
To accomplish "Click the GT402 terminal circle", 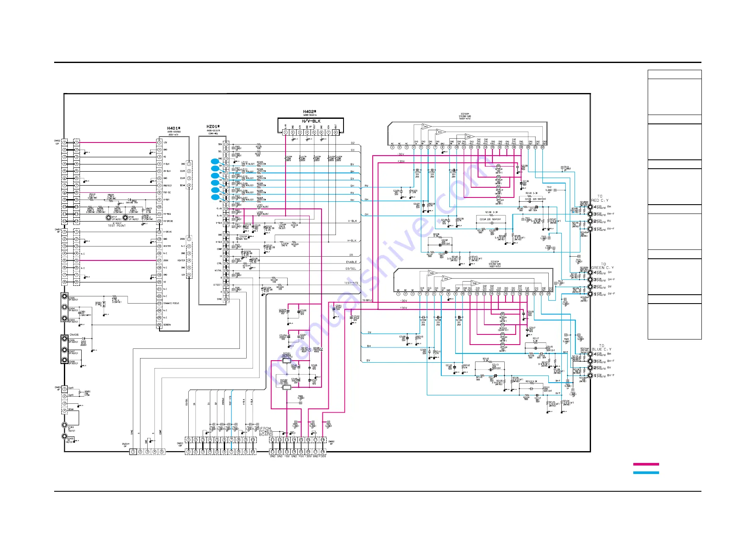I will click(65, 436).
